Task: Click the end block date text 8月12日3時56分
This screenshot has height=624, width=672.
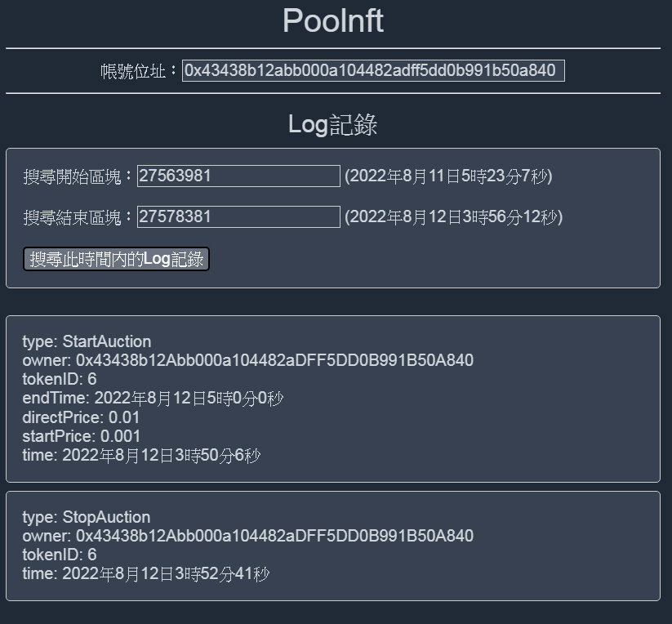Action: (476, 217)
